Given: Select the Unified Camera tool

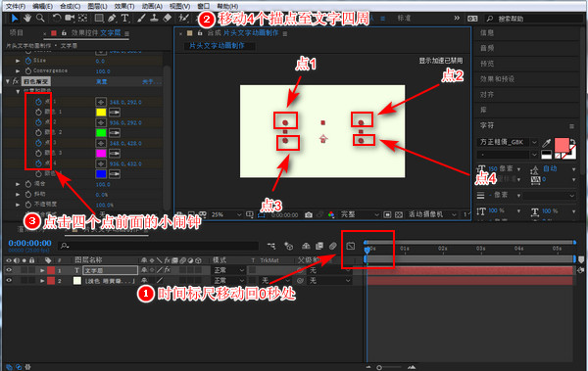Looking at the screenshot, I should click(70, 18).
